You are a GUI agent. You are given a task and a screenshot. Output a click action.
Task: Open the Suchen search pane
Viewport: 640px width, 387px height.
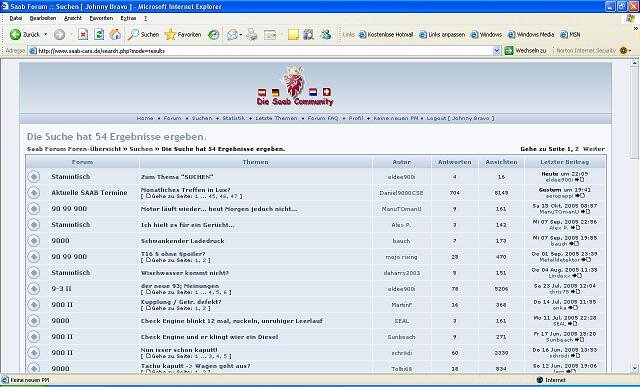click(x=143, y=35)
